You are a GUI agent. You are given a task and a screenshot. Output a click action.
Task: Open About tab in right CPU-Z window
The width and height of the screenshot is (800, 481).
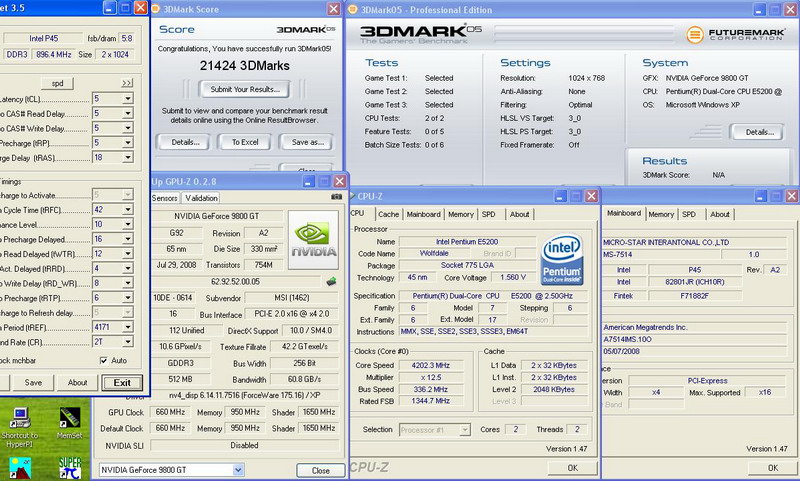(x=720, y=214)
